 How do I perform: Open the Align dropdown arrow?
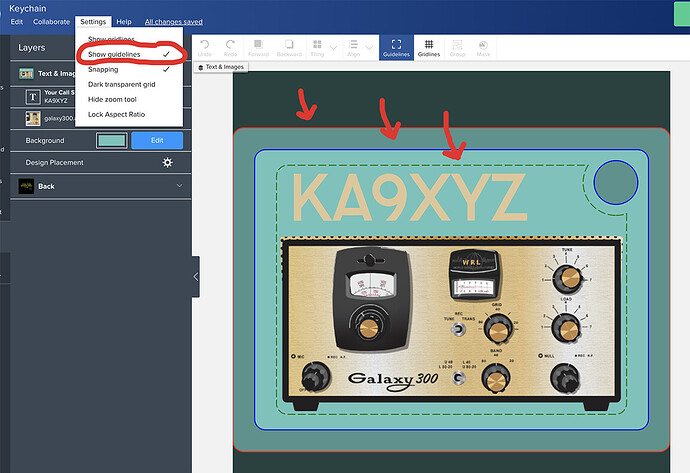click(369, 47)
